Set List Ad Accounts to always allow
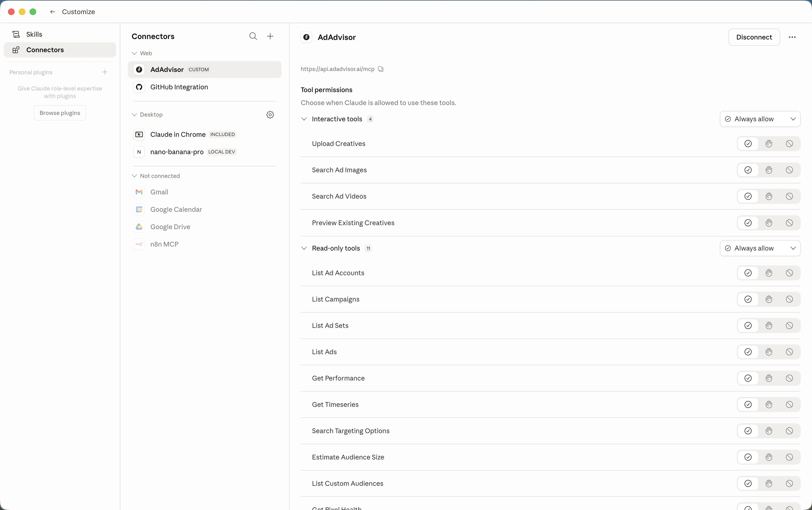The image size is (812, 510). tap(748, 273)
